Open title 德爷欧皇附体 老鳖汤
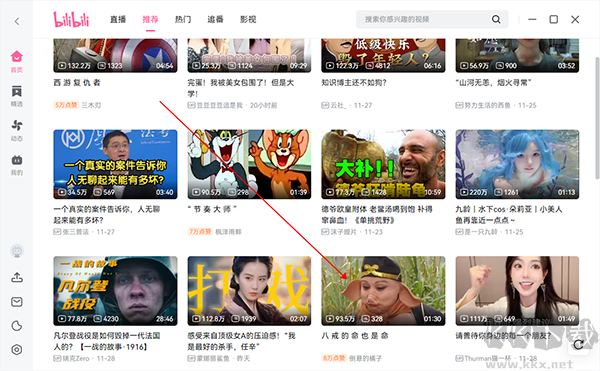 (377, 215)
